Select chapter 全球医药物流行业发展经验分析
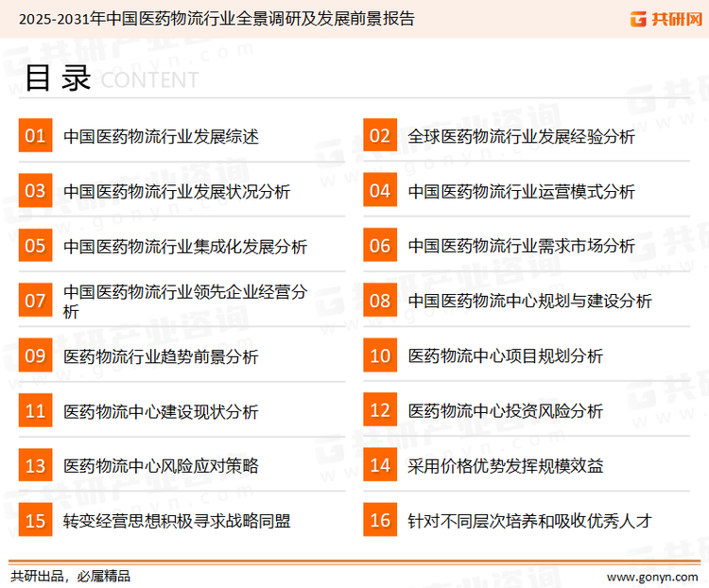Viewport: 709px width, 588px height. click(521, 136)
